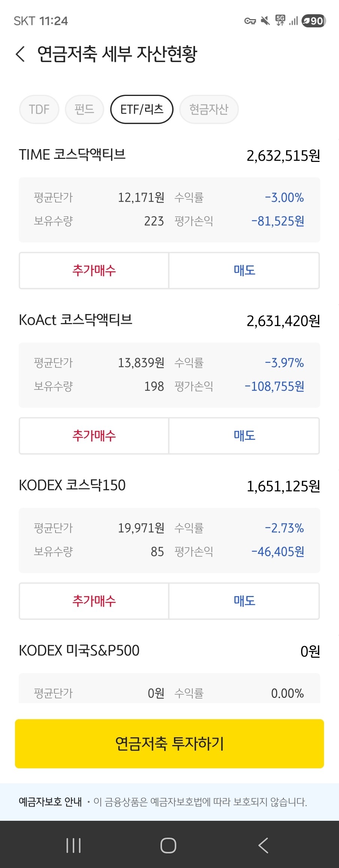Viewport: 339px width, 868px height.
Task: Open the KODEX 미국S&P500 holding entry
Action: pyautogui.click(x=169, y=651)
